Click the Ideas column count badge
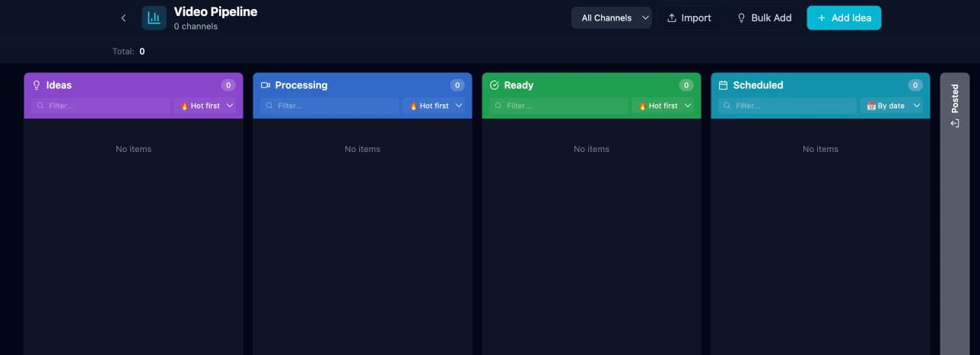This screenshot has width=980, height=355. coord(228,85)
